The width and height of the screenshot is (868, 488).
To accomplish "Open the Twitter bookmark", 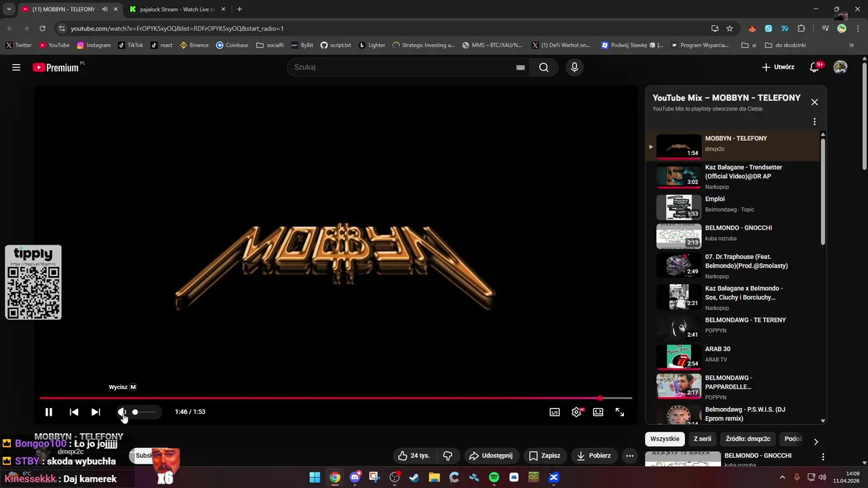I will pos(18,45).
